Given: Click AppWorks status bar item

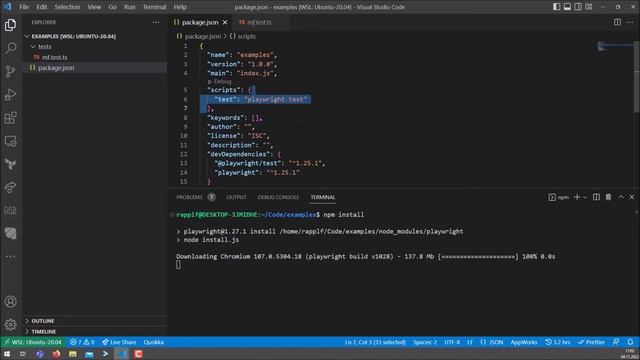Looking at the screenshot, I should [524, 342].
